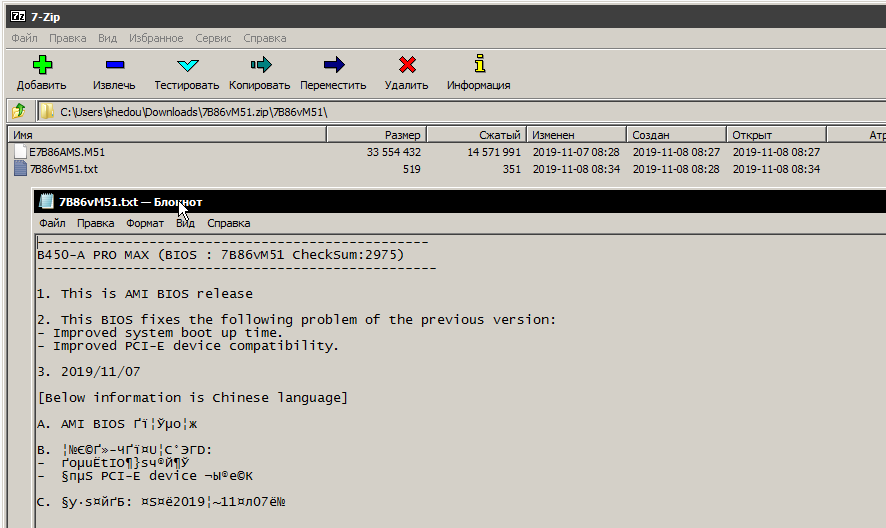This screenshot has height=528, width=886.
Task: Sort by Сжатый column header
Action: click(x=477, y=135)
